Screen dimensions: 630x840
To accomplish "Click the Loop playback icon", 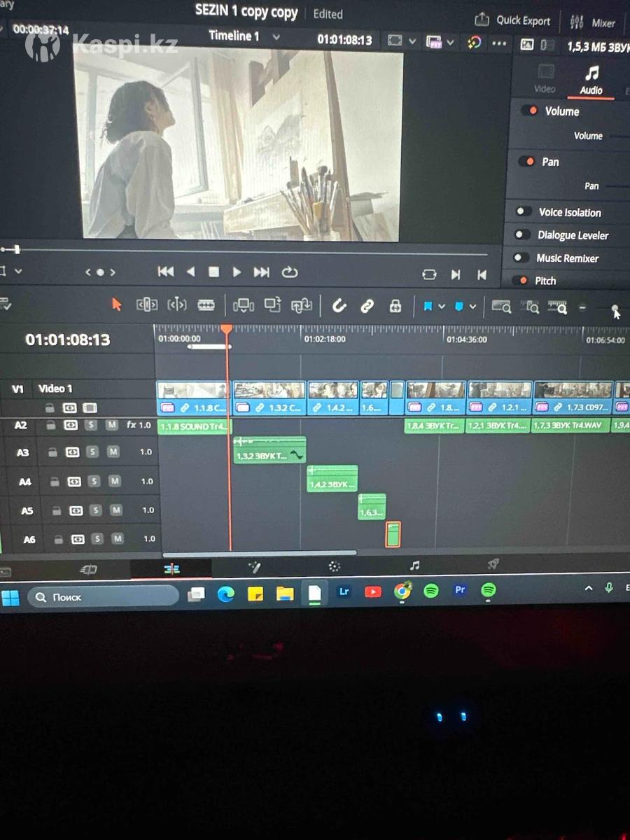I will coord(290,272).
